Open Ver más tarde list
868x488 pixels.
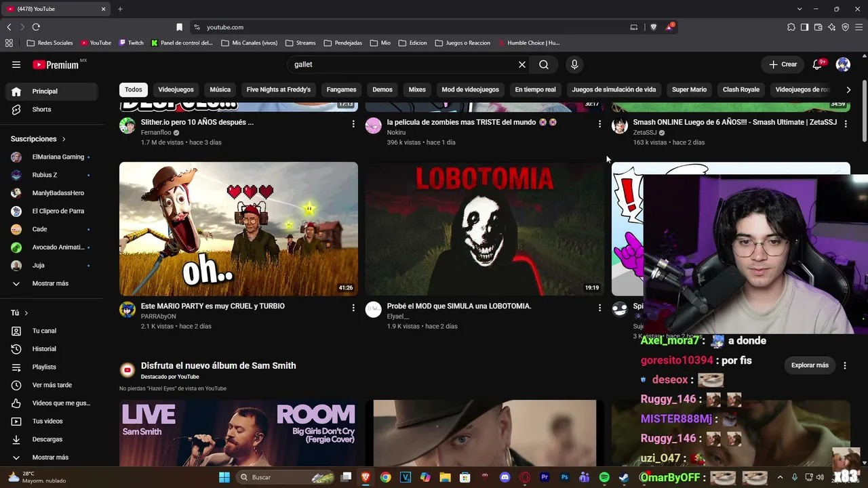52,385
